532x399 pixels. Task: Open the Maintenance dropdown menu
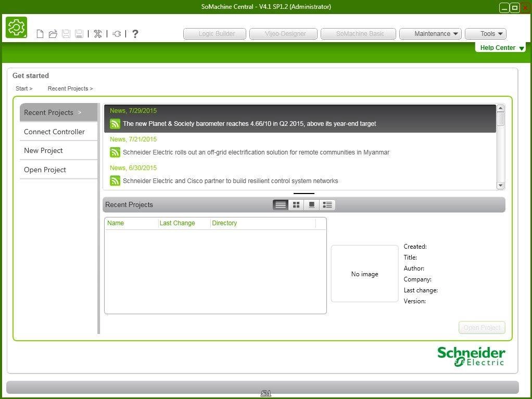coord(430,34)
